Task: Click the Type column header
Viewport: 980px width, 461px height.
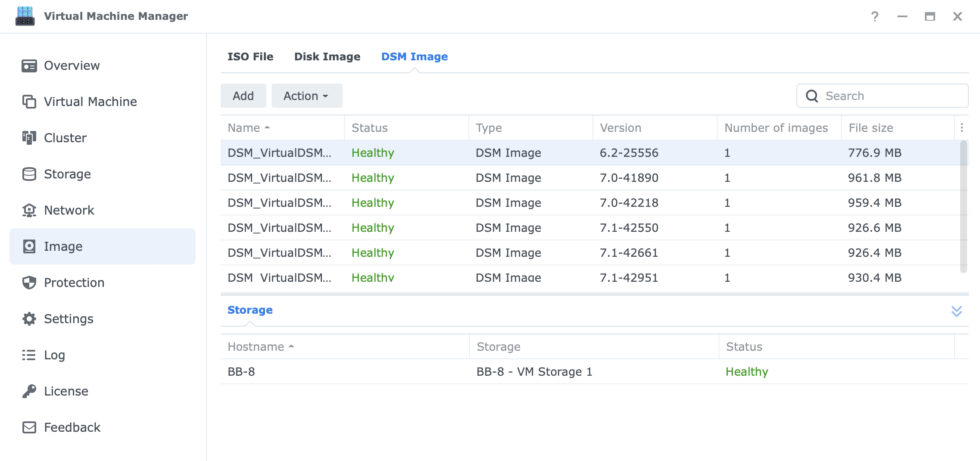Action: click(531, 128)
